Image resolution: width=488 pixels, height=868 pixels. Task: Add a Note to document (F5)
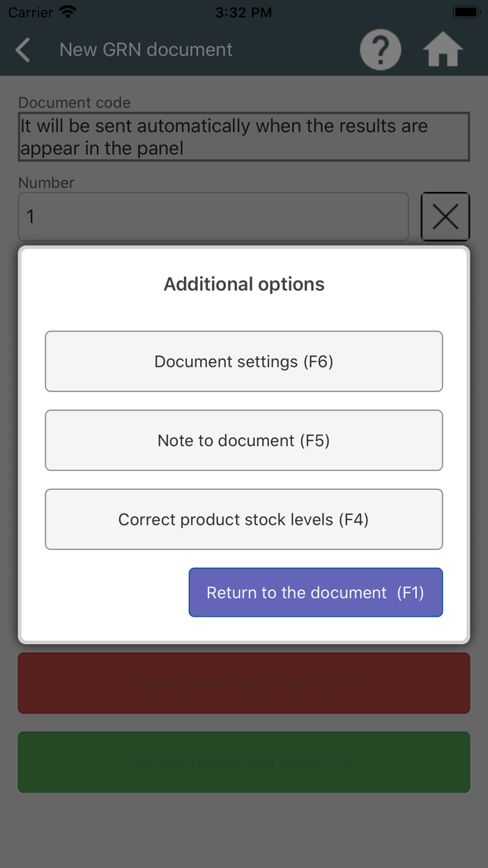244,440
